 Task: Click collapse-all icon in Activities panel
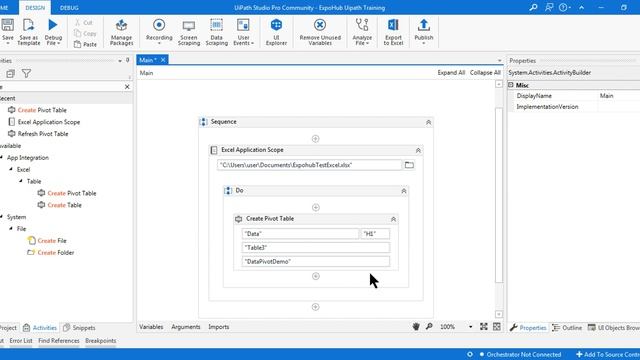pos(10,73)
